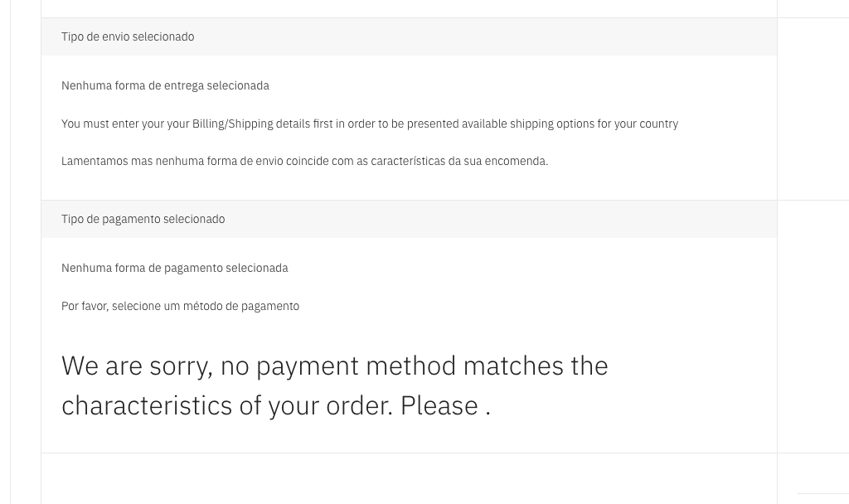
Task: Click the word "Please" in the large heading
Action: tap(439, 405)
